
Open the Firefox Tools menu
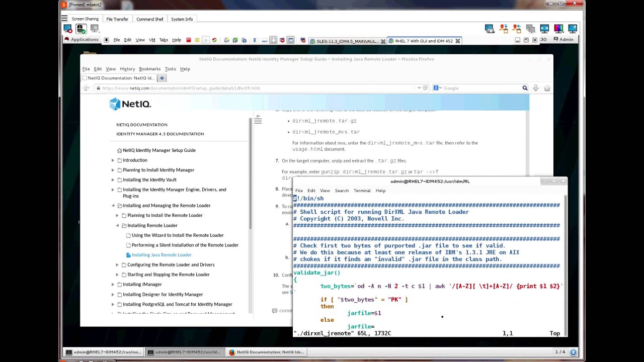click(x=171, y=69)
